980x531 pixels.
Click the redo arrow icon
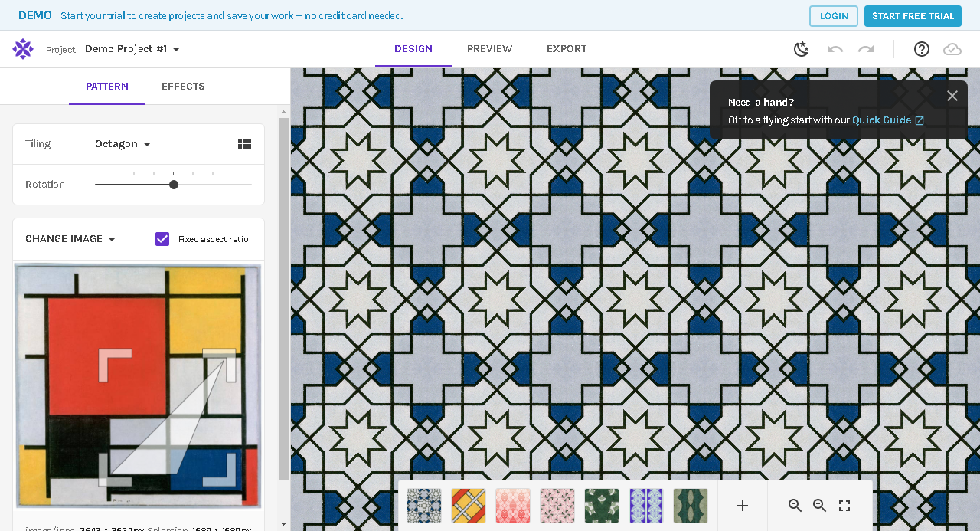[x=866, y=49]
